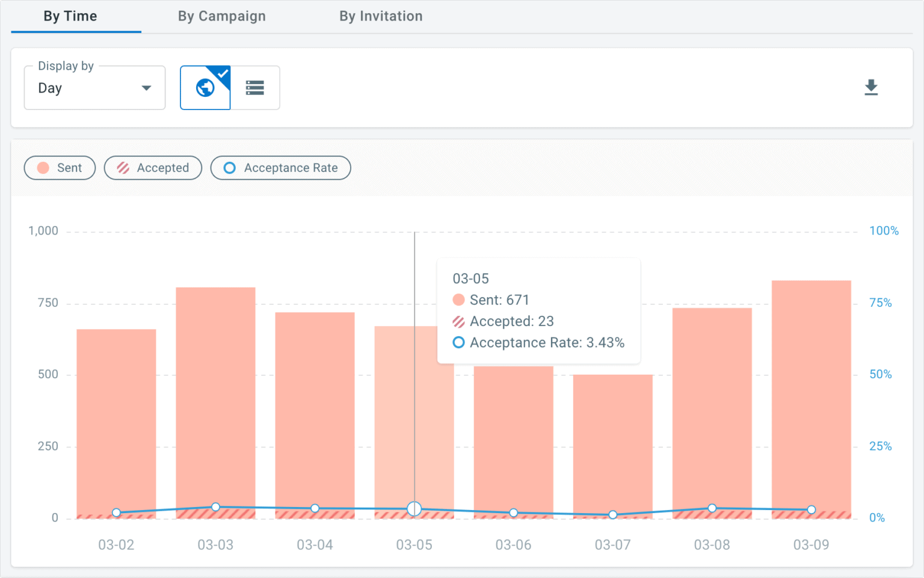This screenshot has height=578, width=924.
Task: Switch to the By Campaign tab
Action: pyautogui.click(x=221, y=16)
